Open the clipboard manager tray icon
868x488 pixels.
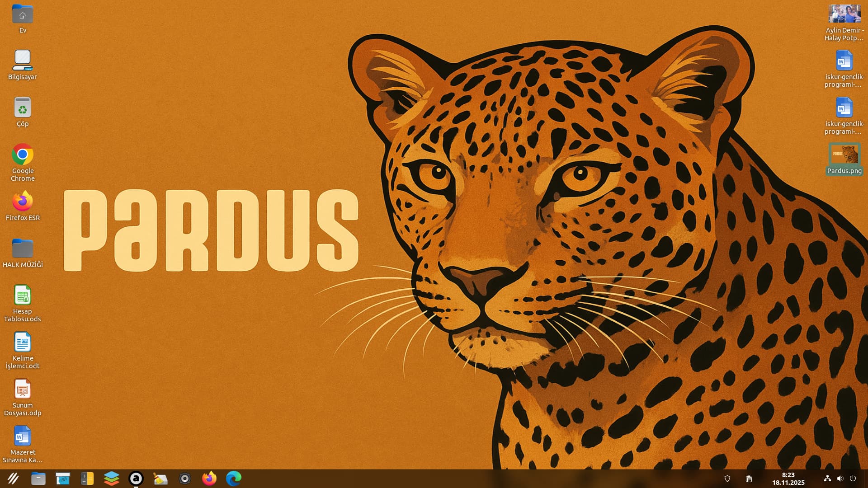[x=749, y=479]
